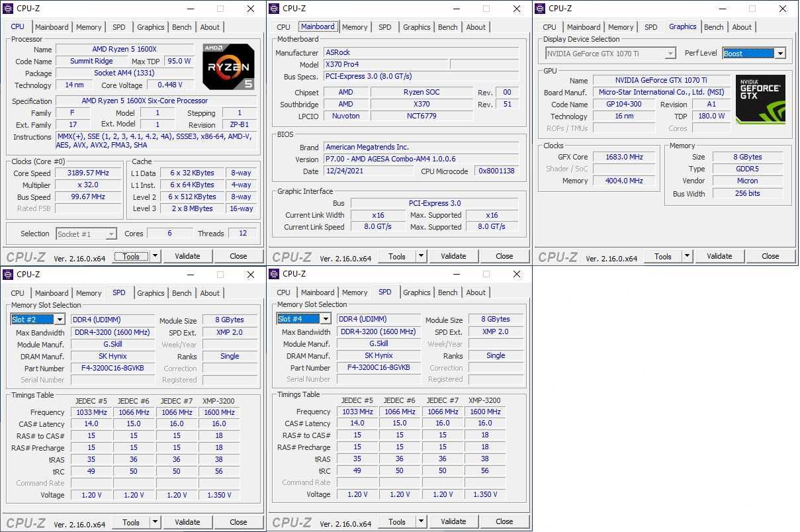The width and height of the screenshot is (800, 532).
Task: Click Tools button in the Graphics window
Action: [663, 256]
